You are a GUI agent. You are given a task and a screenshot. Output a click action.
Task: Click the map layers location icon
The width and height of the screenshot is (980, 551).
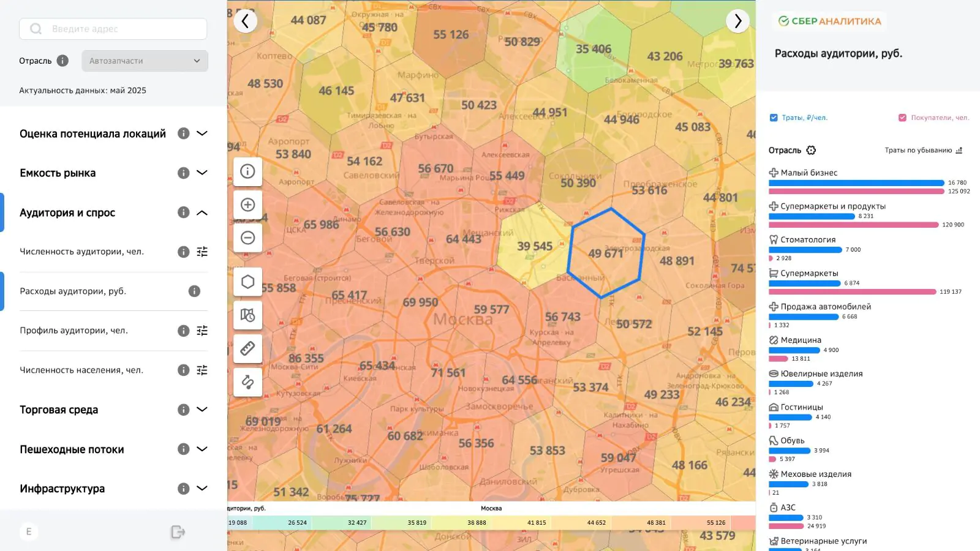(247, 315)
